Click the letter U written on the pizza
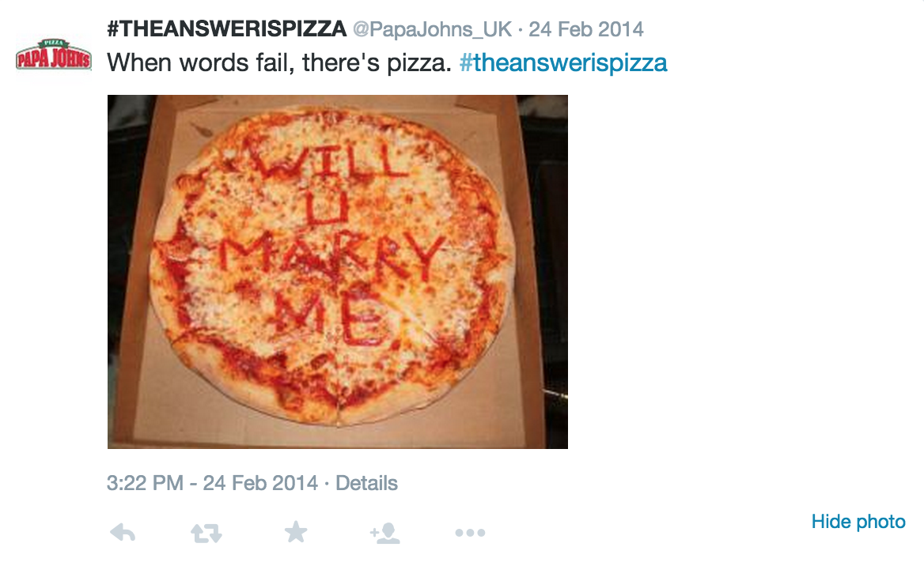The width and height of the screenshot is (924, 566). point(326,206)
